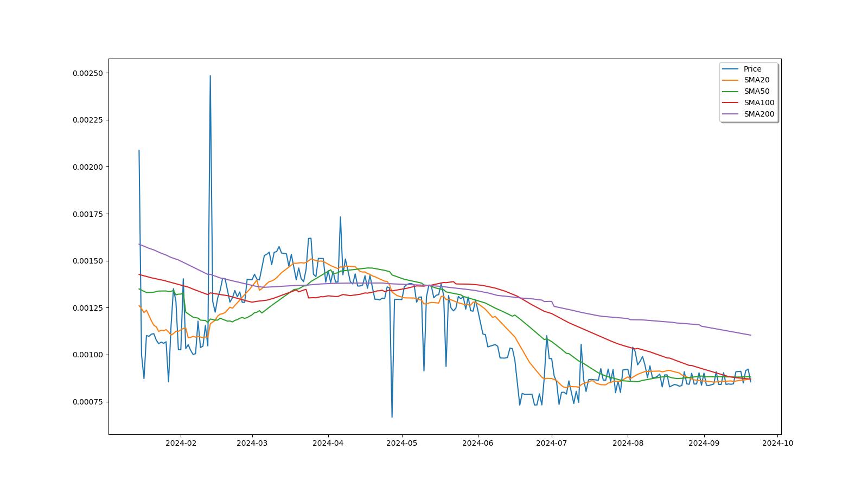Image resolution: width=868 pixels, height=488 pixels.
Task: Click the 0.00175 y-axis label
Action: pos(88,214)
